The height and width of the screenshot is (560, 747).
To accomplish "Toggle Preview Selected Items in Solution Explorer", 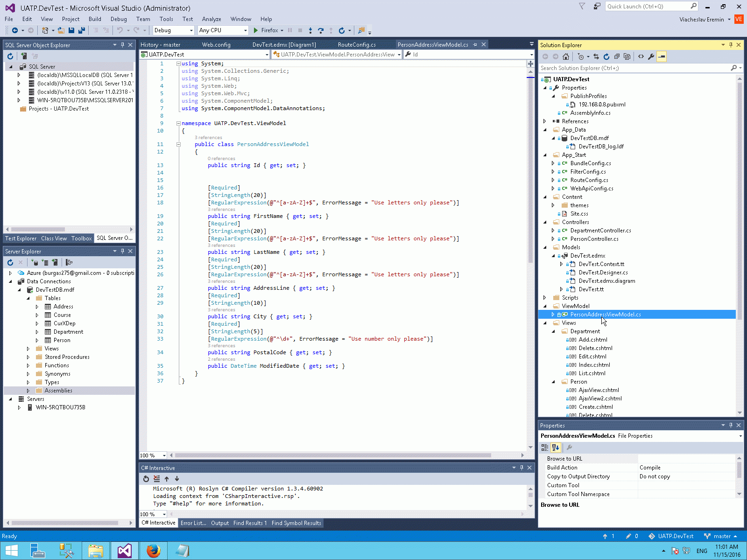I will click(662, 56).
